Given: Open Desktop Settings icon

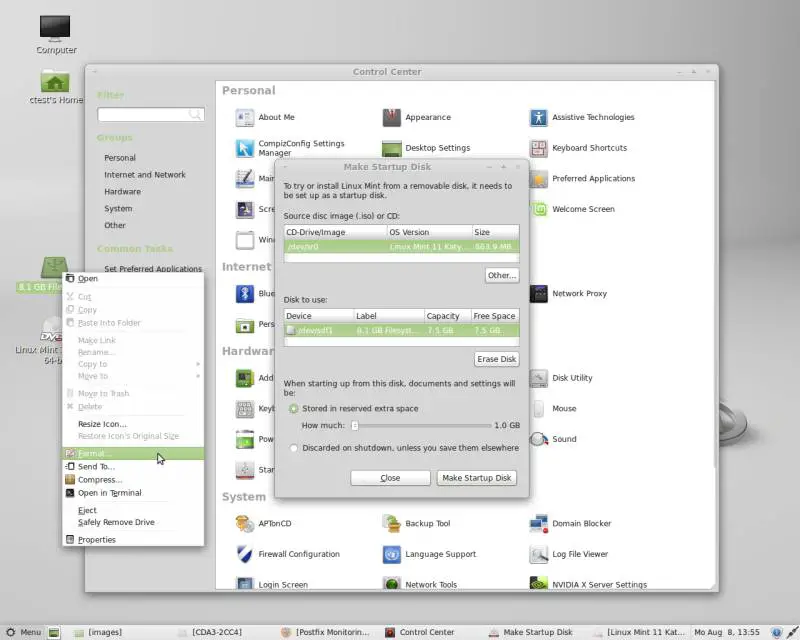Looking at the screenshot, I should pyautogui.click(x=391, y=148).
